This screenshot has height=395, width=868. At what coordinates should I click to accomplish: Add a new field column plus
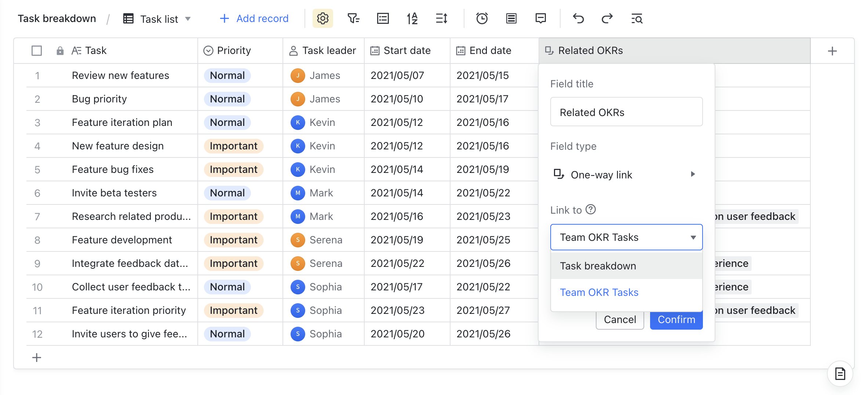pos(832,51)
